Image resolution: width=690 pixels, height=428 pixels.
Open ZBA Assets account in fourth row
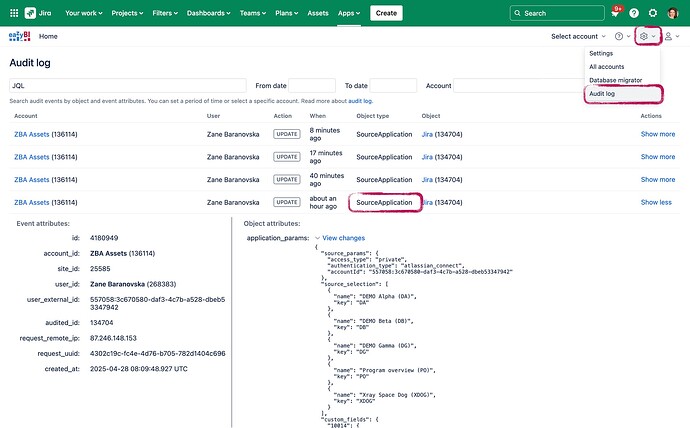(32, 202)
